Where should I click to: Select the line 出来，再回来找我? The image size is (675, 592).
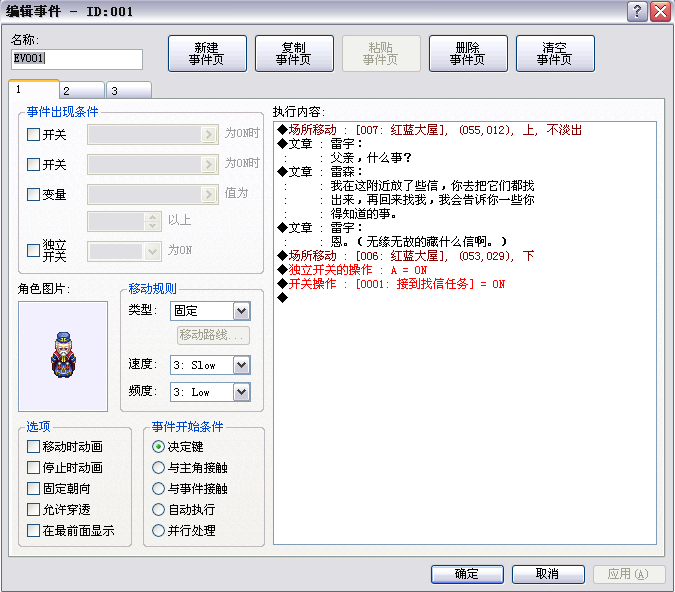[x=432, y=200]
